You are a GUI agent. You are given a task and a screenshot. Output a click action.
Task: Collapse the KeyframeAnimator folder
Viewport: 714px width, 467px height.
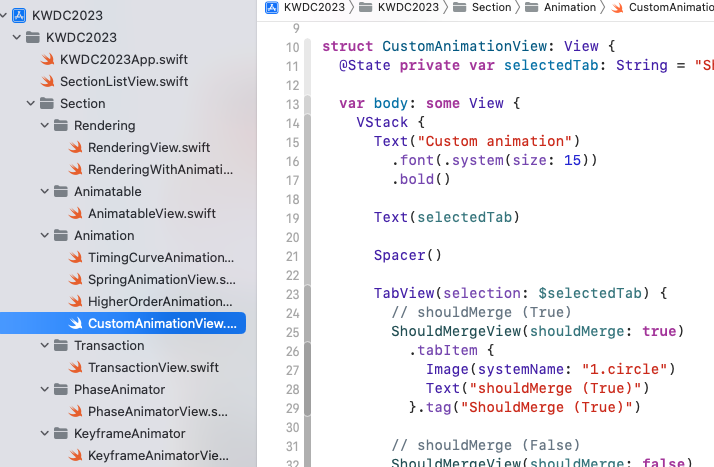(x=45, y=433)
